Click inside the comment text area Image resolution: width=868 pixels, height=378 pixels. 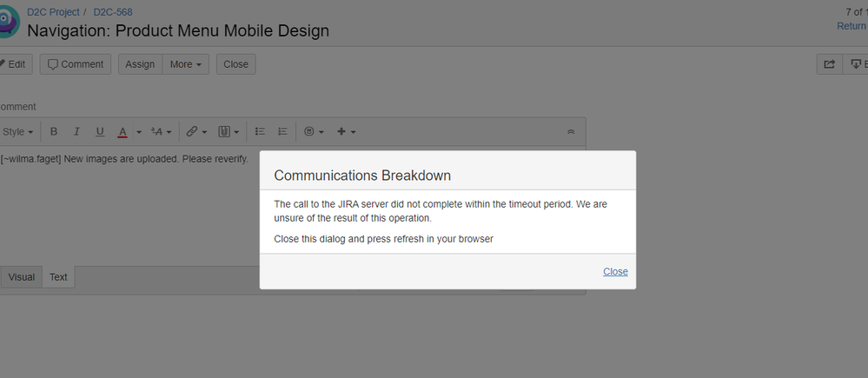(292, 206)
